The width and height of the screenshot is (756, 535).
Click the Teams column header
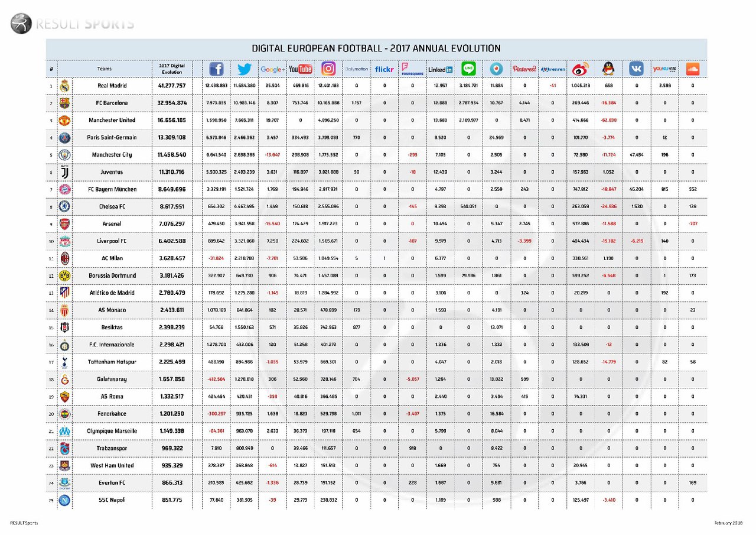(105, 69)
